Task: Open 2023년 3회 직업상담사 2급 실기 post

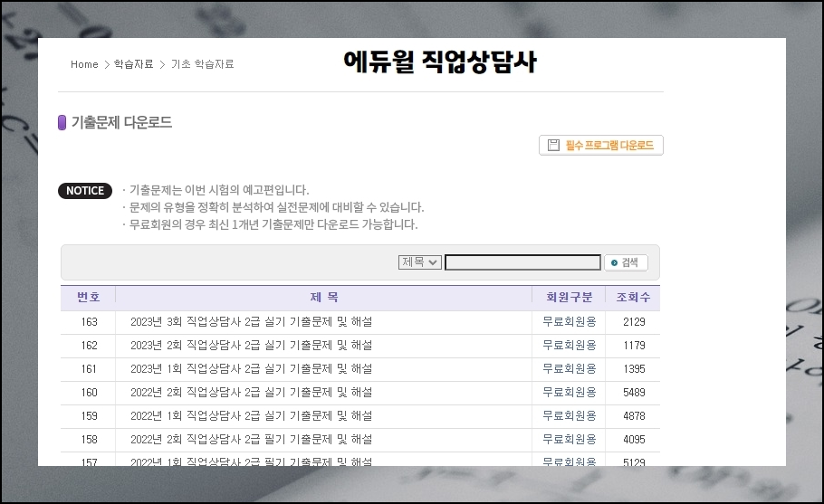Action: (251, 322)
